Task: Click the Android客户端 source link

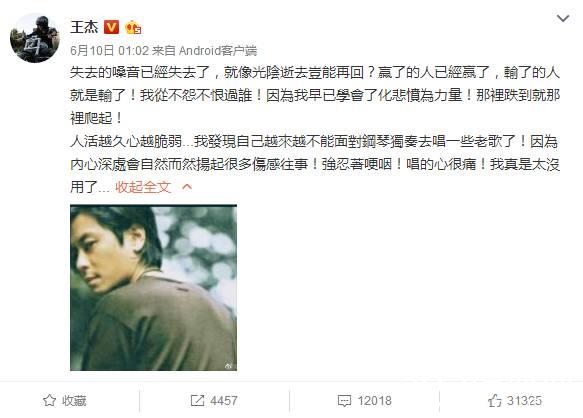Action: point(218,50)
